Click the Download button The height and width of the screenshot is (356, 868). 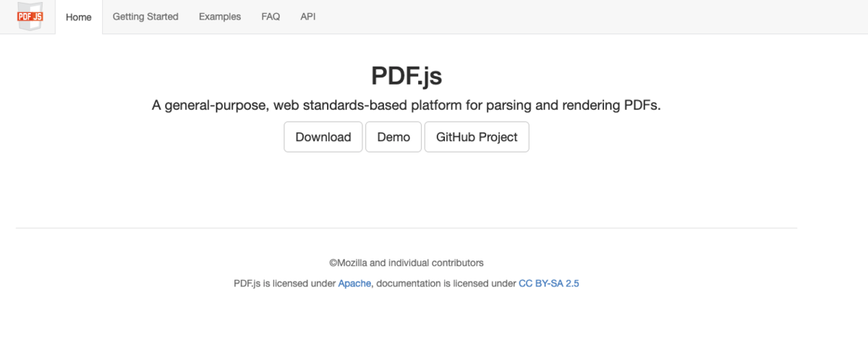pos(323,137)
